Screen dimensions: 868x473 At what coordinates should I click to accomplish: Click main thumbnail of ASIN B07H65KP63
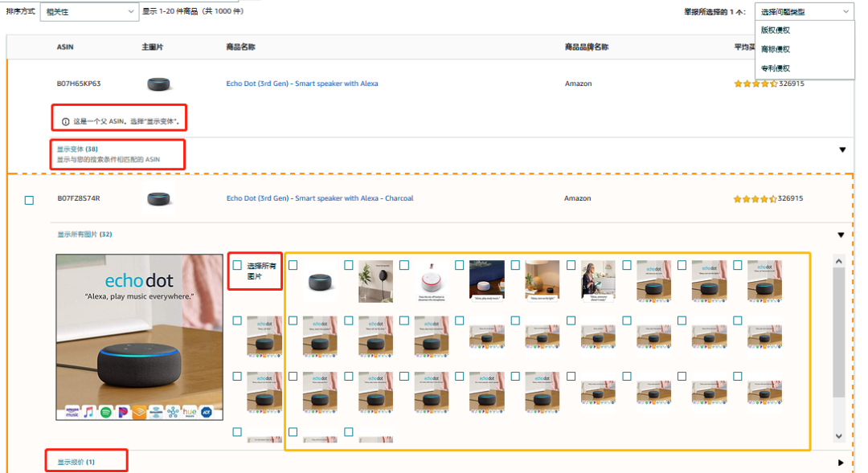pyautogui.click(x=158, y=84)
